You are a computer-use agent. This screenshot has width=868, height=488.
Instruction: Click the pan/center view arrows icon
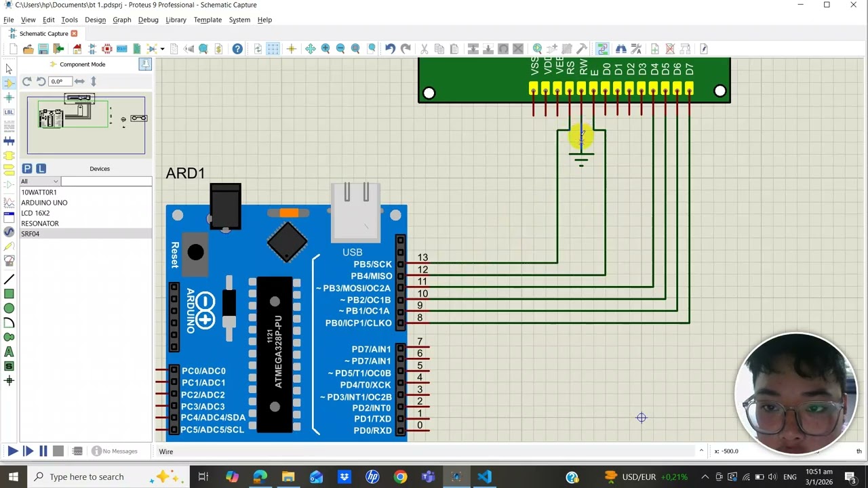click(310, 49)
